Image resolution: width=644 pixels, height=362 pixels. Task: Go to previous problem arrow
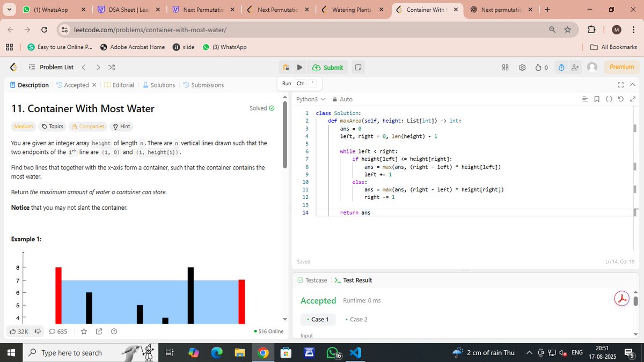coord(83,68)
